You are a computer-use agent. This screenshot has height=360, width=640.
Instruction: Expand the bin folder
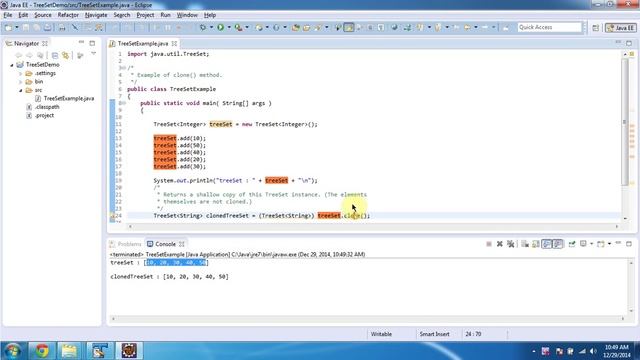(x=20, y=82)
